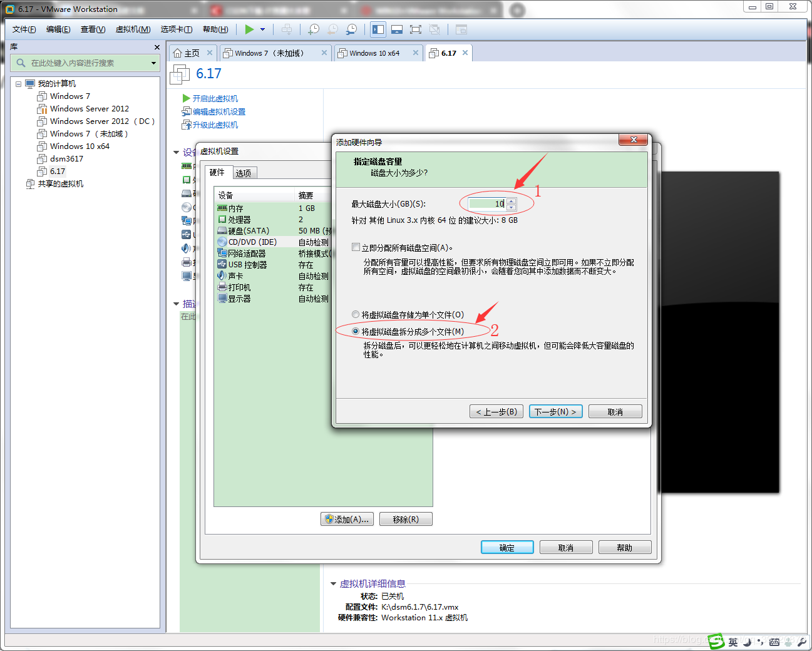Click the 下一步(N) button
Image resolution: width=812 pixels, height=651 pixels.
tap(555, 412)
